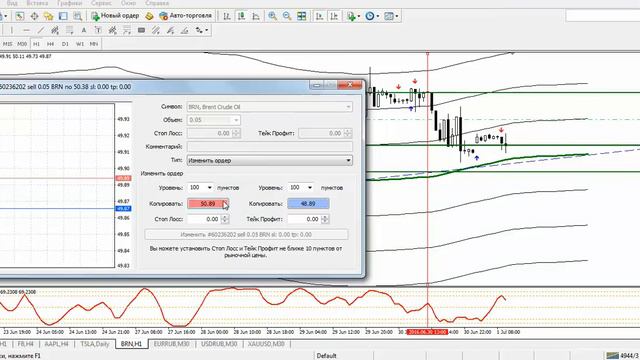Zoom in on the chart
Viewport: 640px width, 360px height.
coord(272,16)
